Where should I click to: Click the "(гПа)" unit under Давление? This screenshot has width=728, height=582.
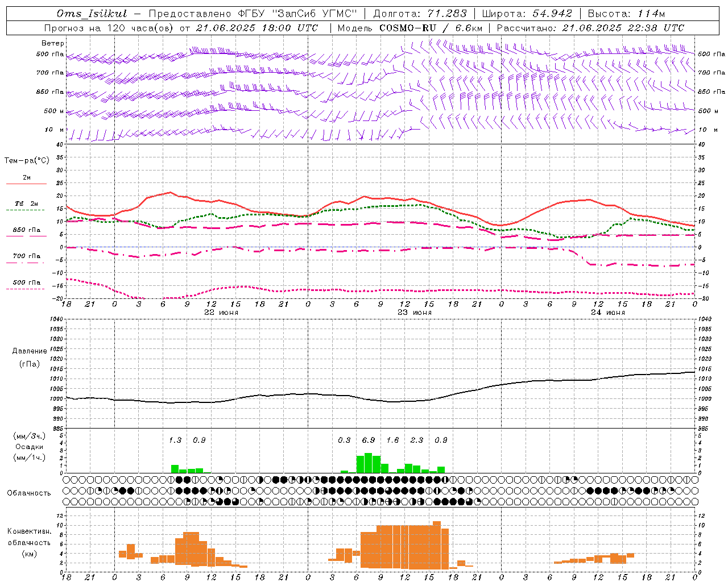pyautogui.click(x=30, y=364)
